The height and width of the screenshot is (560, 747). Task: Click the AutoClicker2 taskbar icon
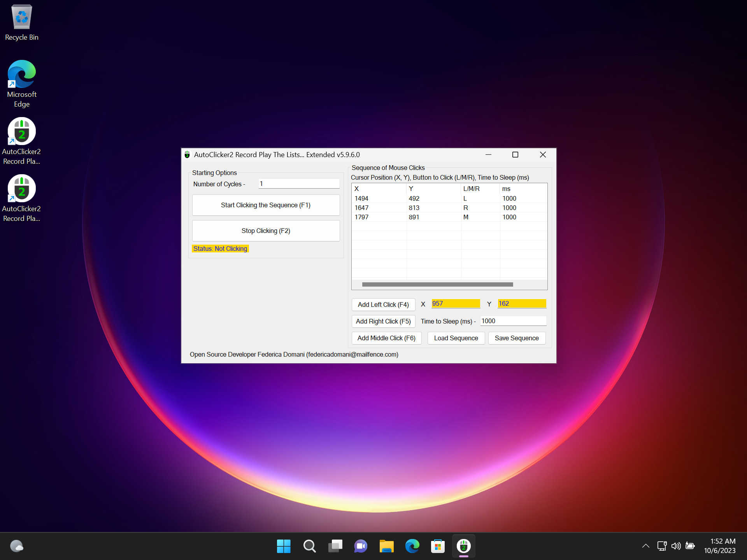pos(463,546)
